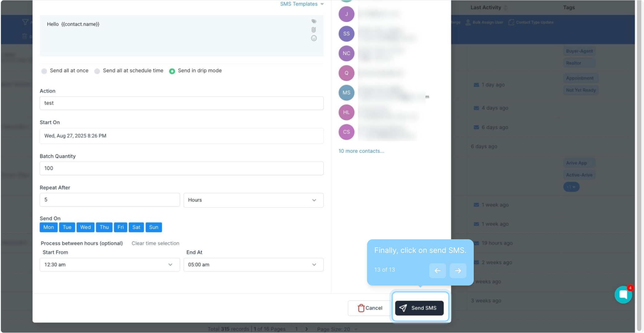Open the End At time dropdown
Screen dimensions: 644x333
tap(253, 265)
